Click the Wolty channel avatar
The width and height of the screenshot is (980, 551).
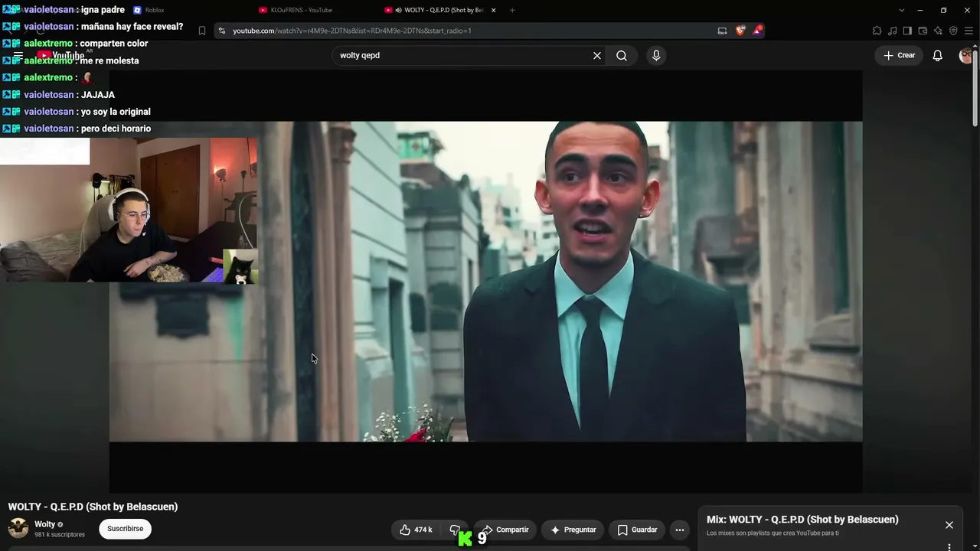pos(18,529)
